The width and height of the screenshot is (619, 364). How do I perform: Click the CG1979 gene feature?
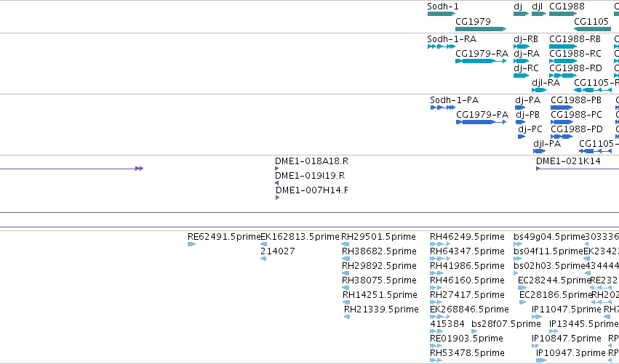[481, 29]
